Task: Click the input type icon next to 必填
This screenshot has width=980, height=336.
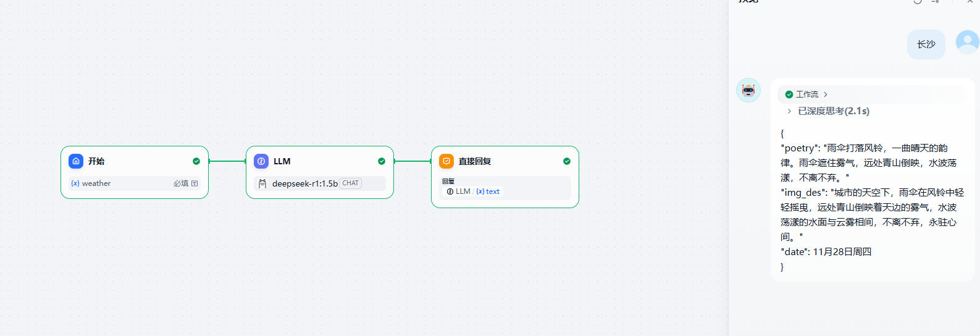Action: pyautogui.click(x=195, y=183)
